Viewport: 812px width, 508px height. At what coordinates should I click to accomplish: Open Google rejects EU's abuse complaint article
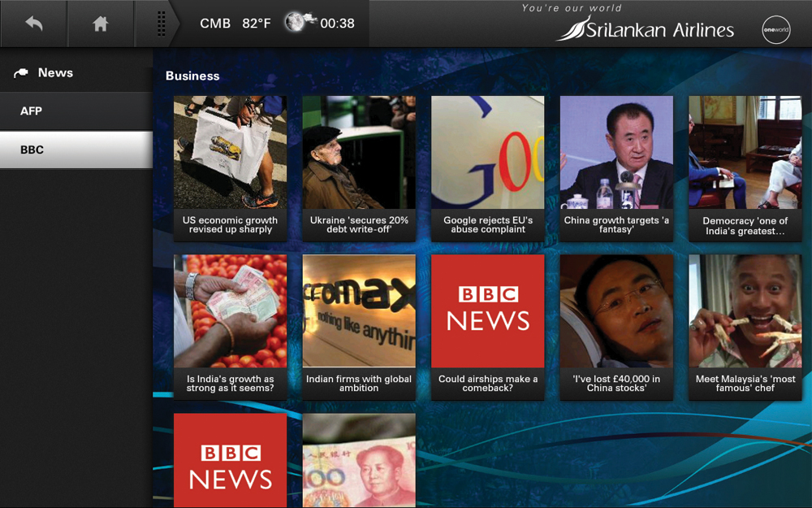point(487,167)
